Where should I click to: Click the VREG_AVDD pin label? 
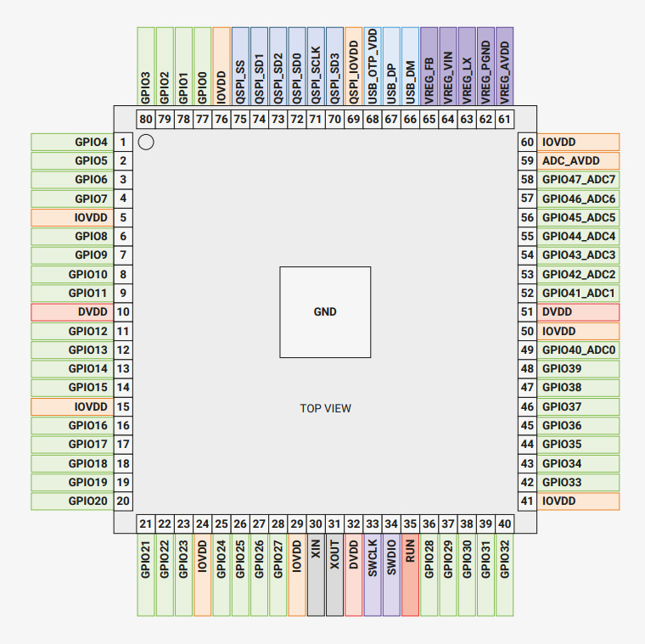pyautogui.click(x=505, y=66)
